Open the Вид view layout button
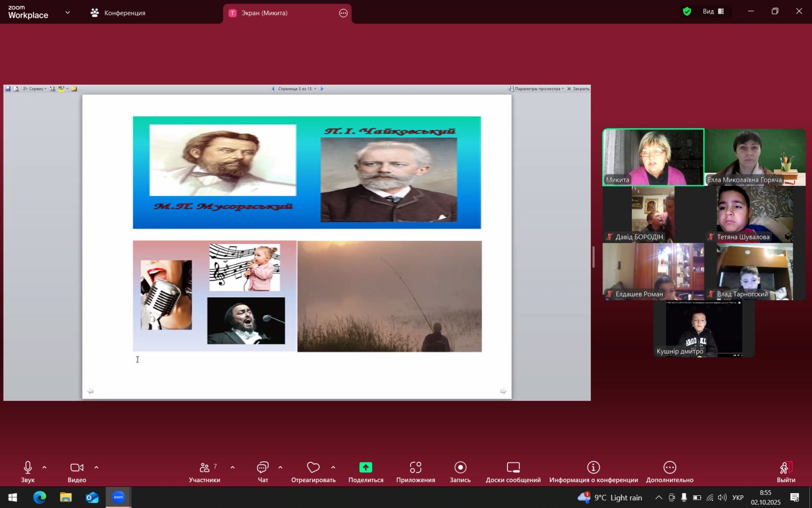The width and height of the screenshot is (812, 508). click(x=713, y=12)
